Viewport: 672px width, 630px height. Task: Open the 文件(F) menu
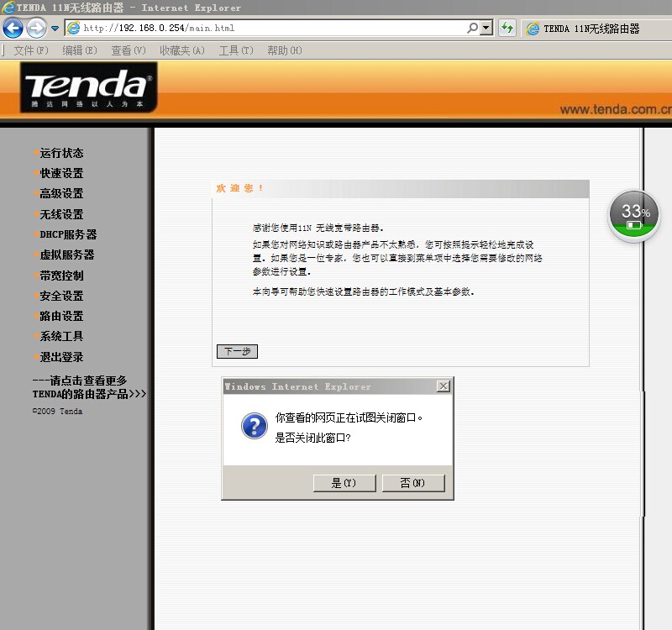click(31, 50)
